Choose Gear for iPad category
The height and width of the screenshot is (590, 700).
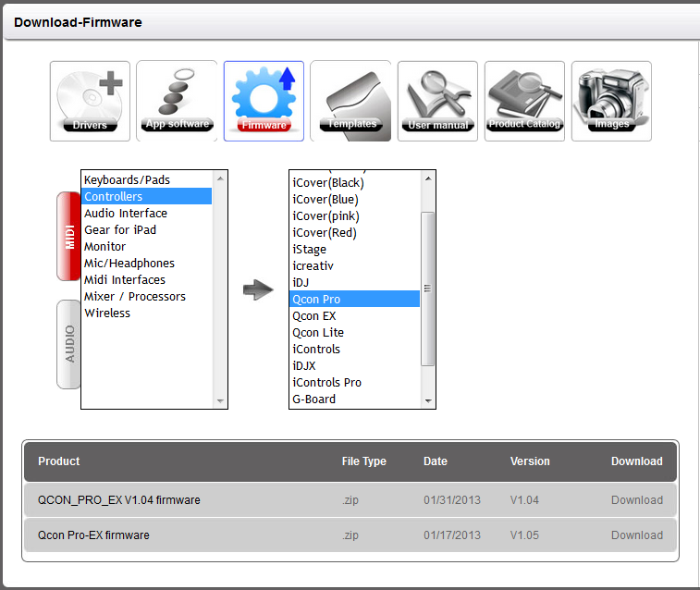tap(147, 230)
